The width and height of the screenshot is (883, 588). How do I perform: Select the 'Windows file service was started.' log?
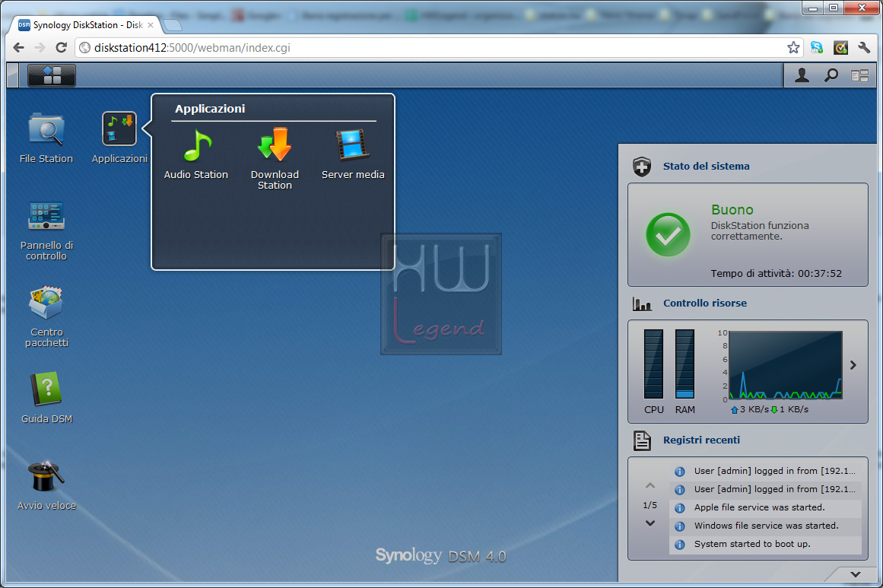point(765,526)
